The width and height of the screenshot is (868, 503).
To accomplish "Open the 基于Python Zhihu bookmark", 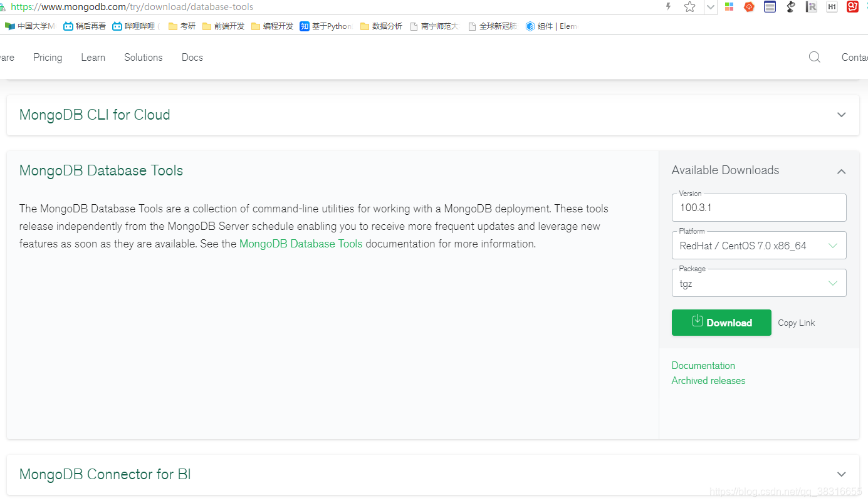I will [326, 26].
